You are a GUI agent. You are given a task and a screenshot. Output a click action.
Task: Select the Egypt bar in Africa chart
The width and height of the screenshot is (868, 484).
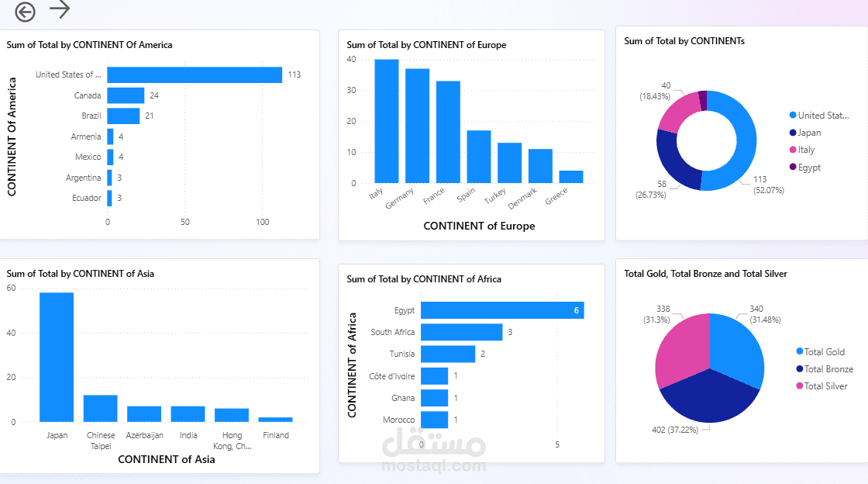[502, 310]
